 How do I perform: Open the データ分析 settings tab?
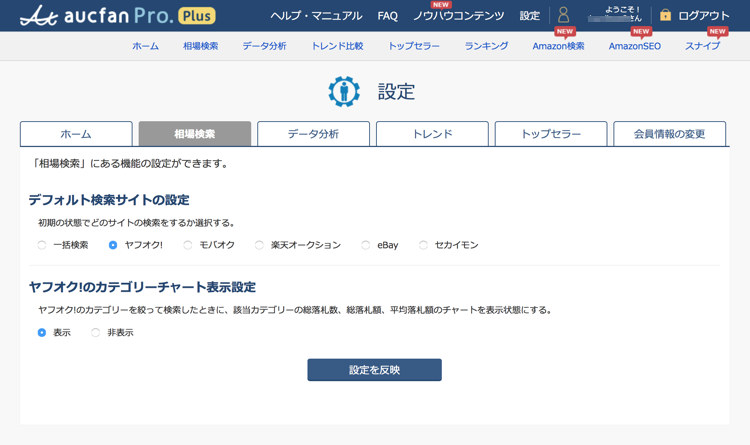pos(313,134)
